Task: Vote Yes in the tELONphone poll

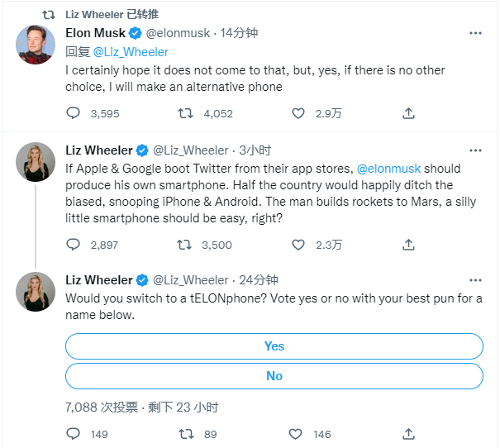Action: (x=274, y=346)
